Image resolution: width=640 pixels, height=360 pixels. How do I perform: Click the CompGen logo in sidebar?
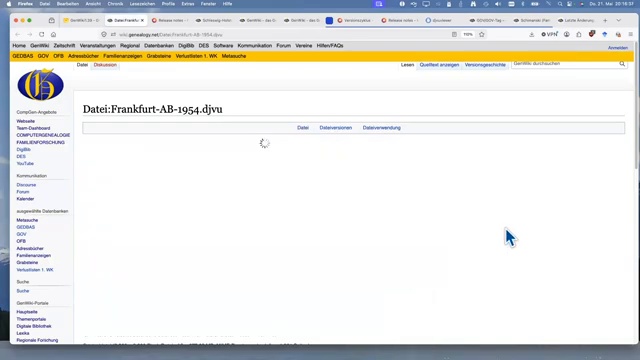40,84
